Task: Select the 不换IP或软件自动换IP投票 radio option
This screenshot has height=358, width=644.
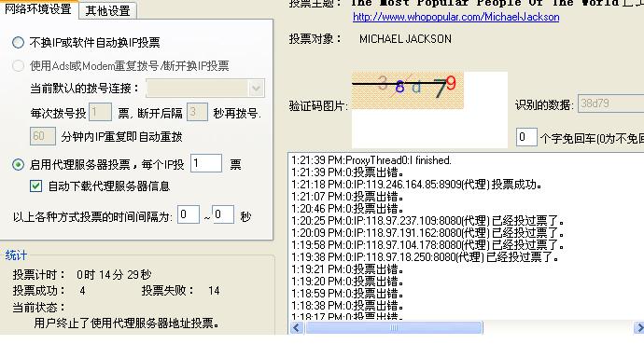Action: point(18,42)
